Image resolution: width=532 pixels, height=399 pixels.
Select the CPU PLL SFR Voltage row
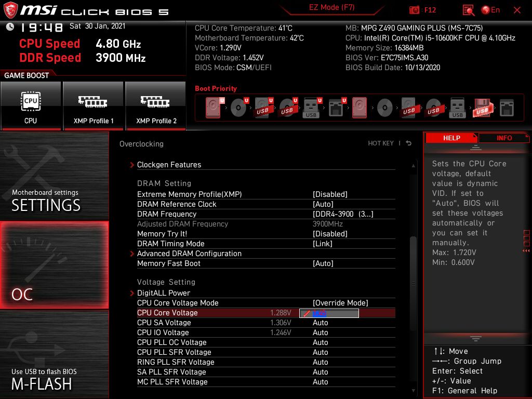(266, 352)
